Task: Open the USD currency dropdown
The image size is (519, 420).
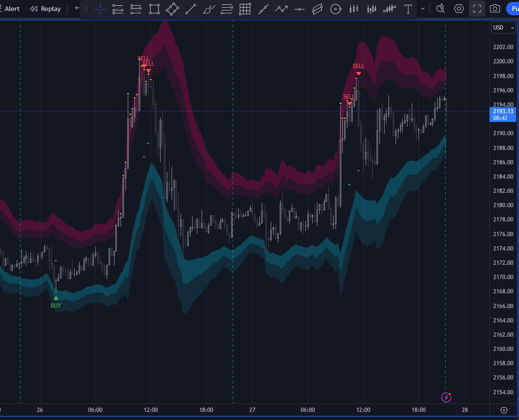Action: tap(503, 28)
